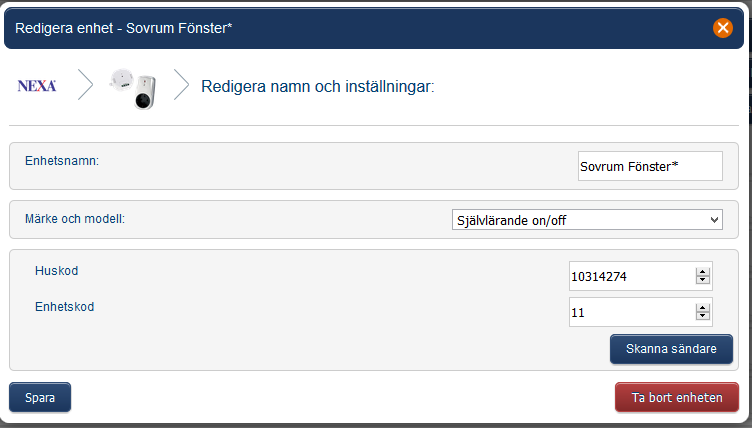Click the Redigera namn och inställningar heading

click(x=318, y=87)
